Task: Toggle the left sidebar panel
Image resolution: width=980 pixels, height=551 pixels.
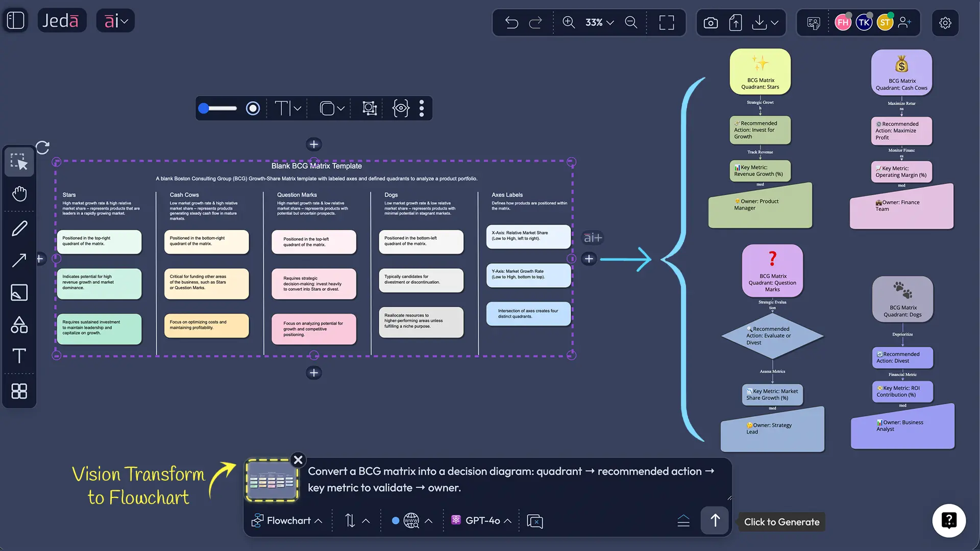Action: pyautogui.click(x=16, y=20)
